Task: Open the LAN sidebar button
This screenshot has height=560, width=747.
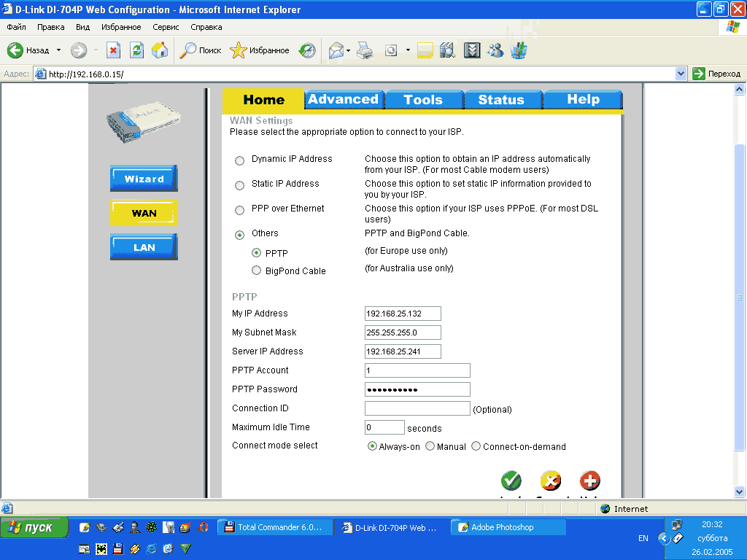Action: pyautogui.click(x=144, y=247)
